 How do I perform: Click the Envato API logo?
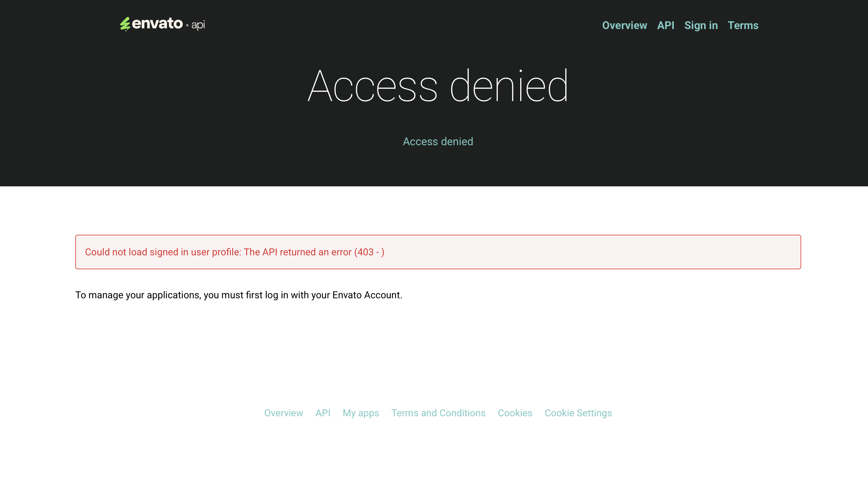pyautogui.click(x=162, y=24)
